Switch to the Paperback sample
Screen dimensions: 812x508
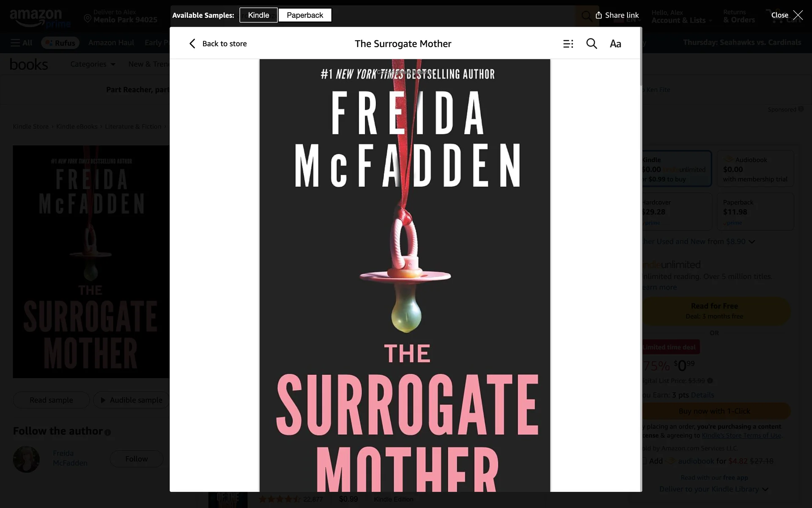305,15
